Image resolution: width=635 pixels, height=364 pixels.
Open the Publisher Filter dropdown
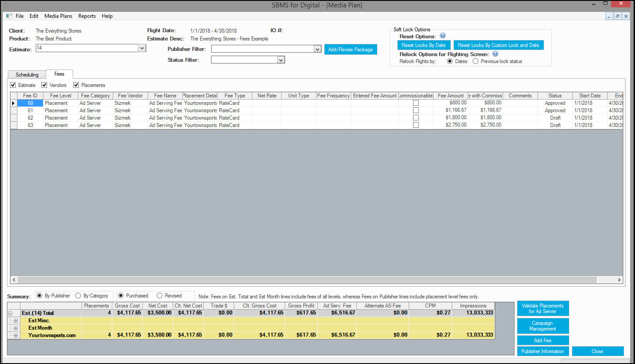tap(317, 49)
